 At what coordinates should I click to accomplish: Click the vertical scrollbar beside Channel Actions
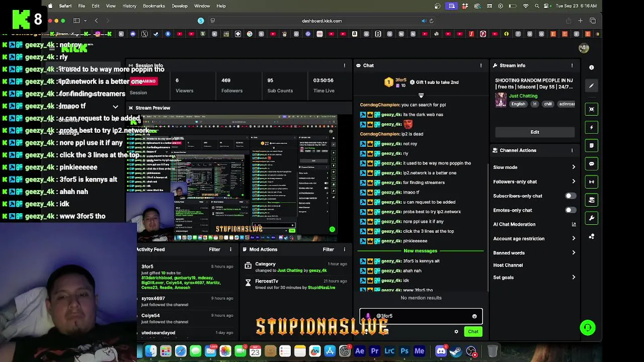(489, 226)
